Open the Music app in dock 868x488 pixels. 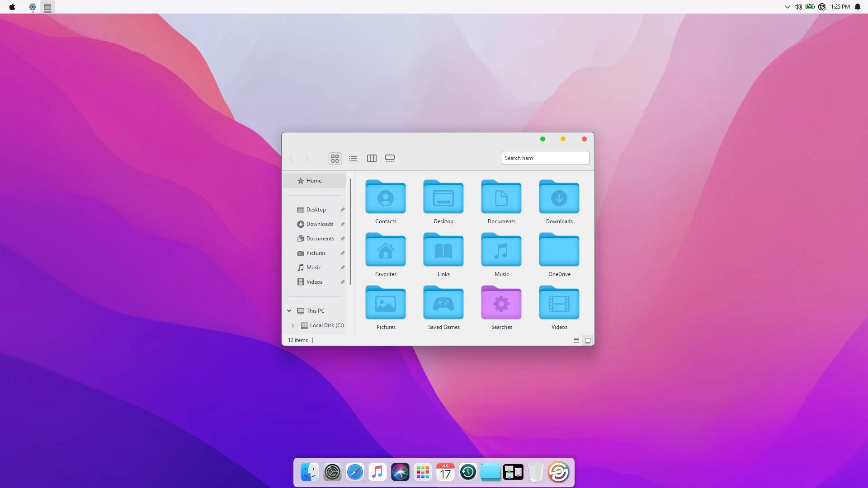[377, 472]
